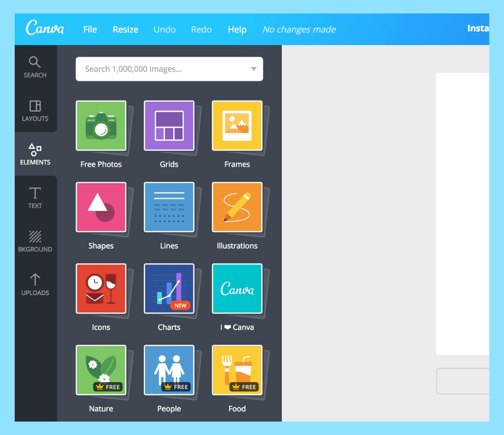Open the File menu
This screenshot has height=435, width=504.
pos(90,30)
